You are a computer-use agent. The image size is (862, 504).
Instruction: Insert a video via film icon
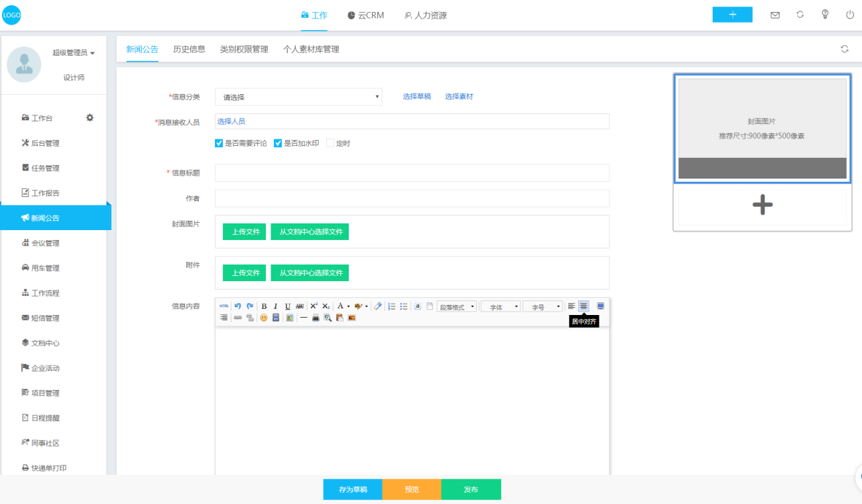[276, 318]
